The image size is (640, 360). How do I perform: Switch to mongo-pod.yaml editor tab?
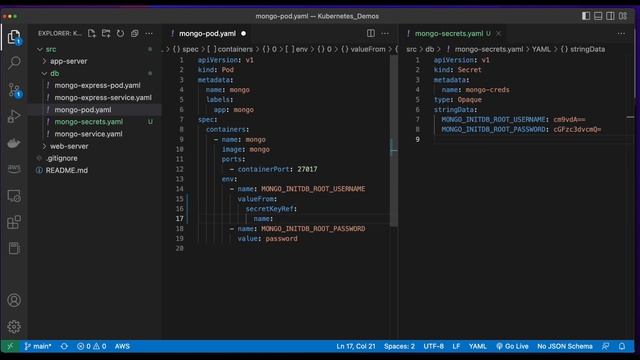point(207,33)
